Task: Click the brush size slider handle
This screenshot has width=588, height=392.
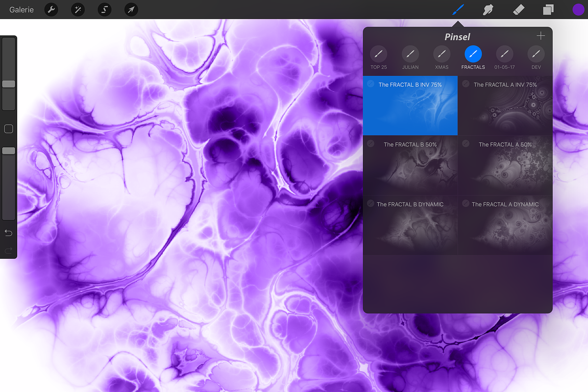Action: 8,84
